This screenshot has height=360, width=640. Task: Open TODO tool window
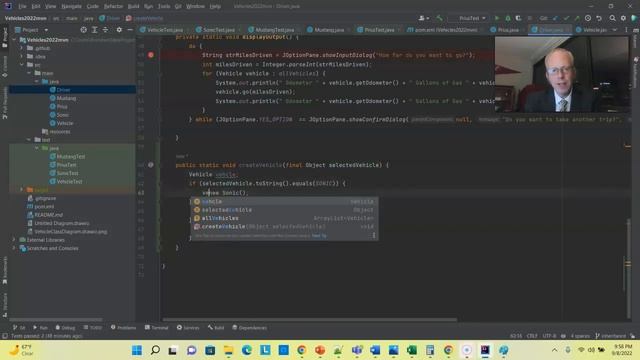point(93,327)
